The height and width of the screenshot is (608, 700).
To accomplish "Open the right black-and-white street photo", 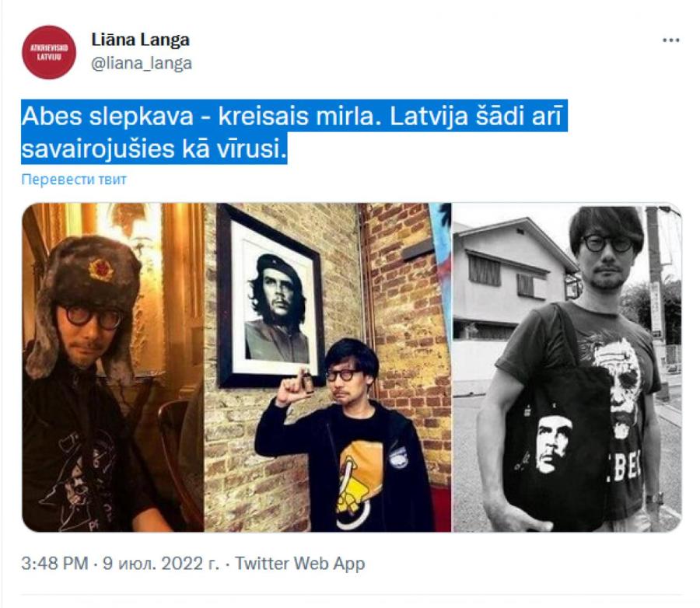I will point(568,367).
